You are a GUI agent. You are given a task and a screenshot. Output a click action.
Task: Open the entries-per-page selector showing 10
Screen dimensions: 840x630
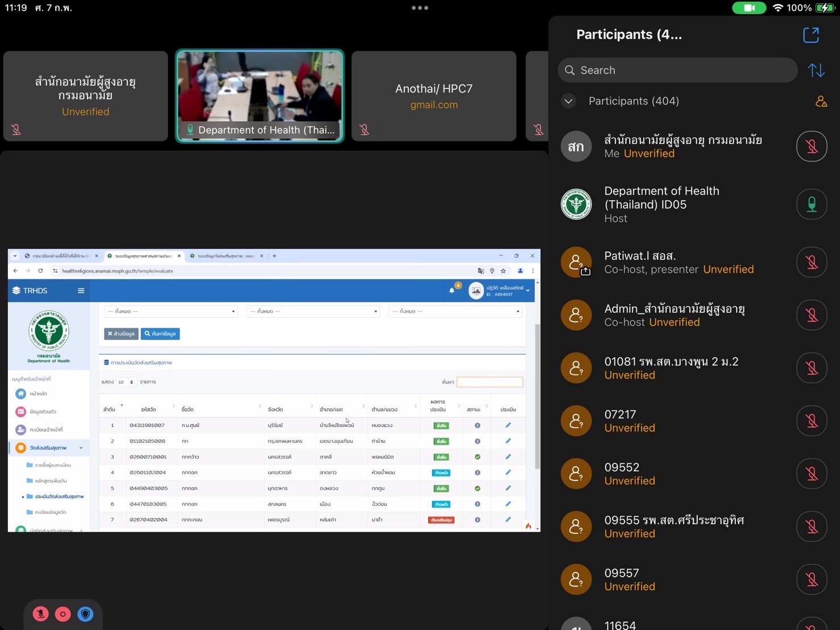click(x=126, y=382)
